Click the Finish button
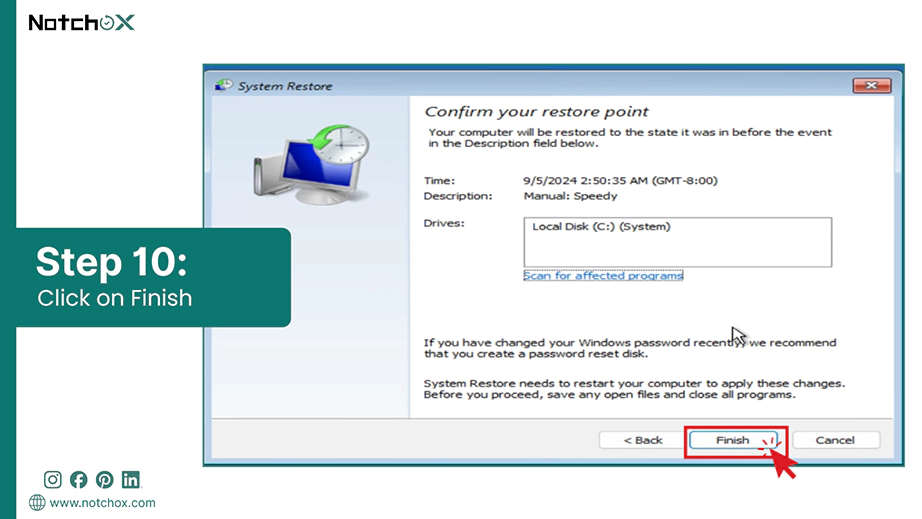 point(733,440)
